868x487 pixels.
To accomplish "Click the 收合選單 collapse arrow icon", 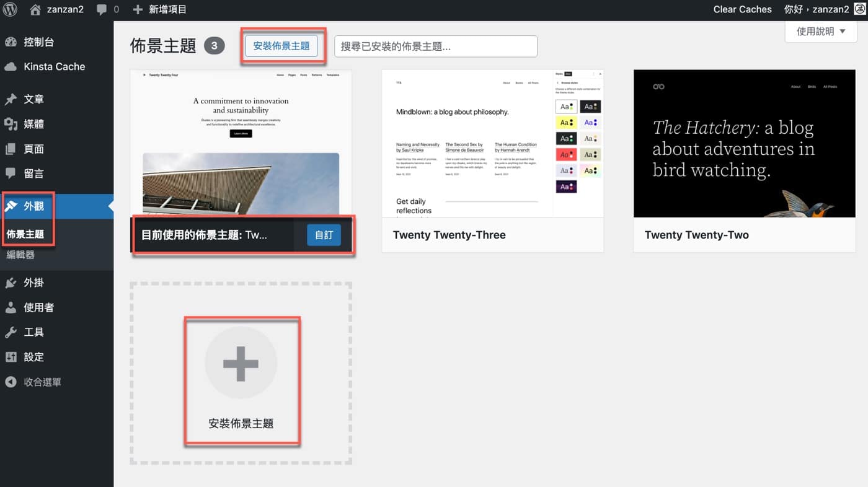I will click(x=11, y=382).
